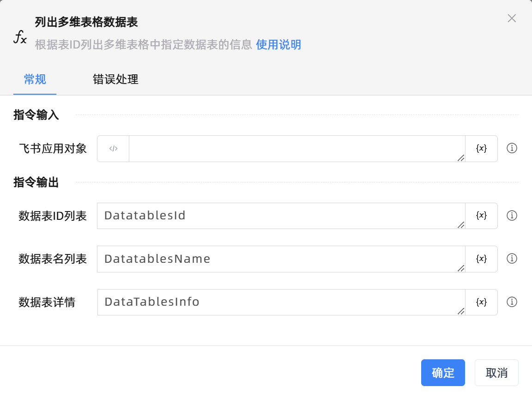Click the 飞书应用对象 label

pos(53,149)
